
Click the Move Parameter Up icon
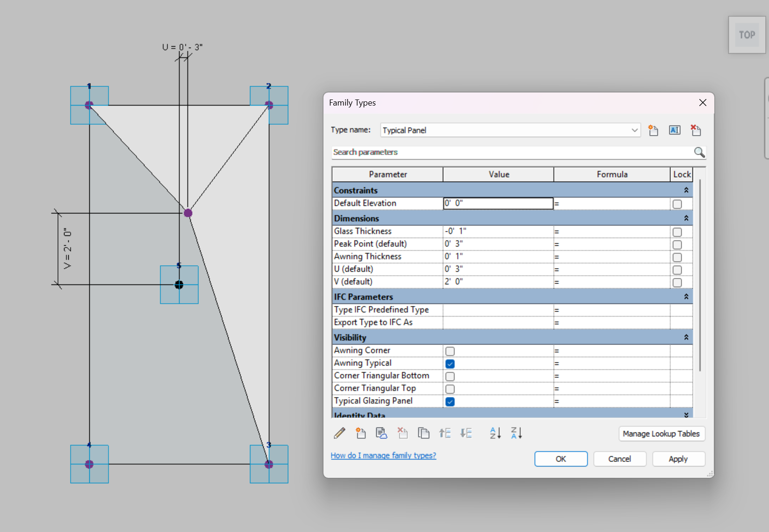tap(445, 433)
